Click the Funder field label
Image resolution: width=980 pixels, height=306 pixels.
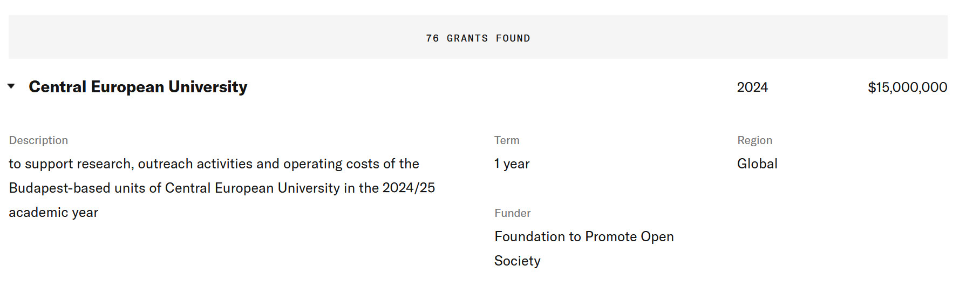512,213
